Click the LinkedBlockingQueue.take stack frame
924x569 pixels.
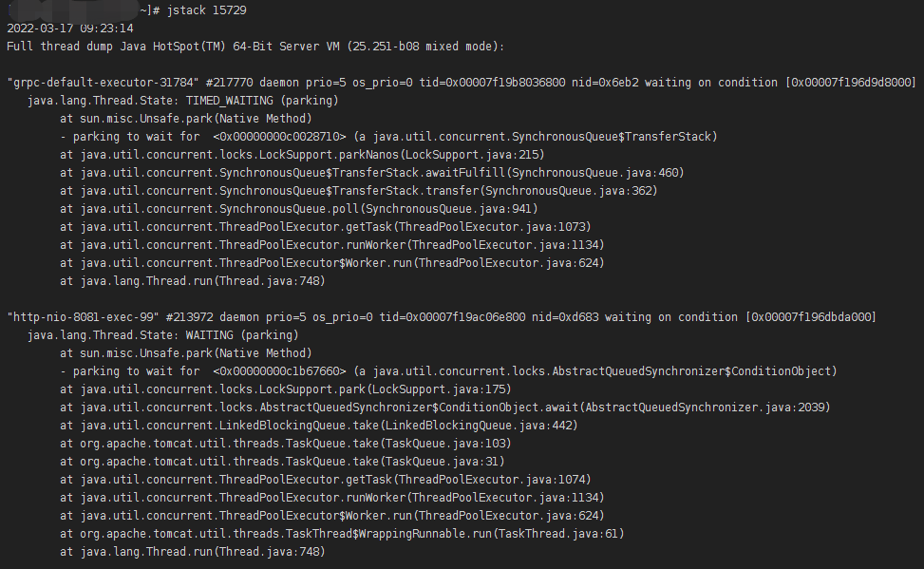(319, 426)
